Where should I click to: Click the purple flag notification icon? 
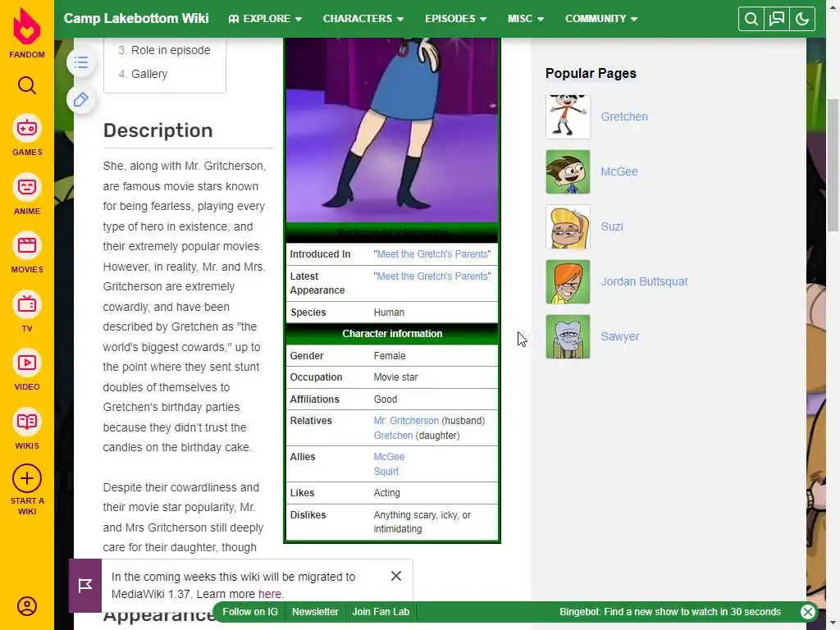(85, 586)
